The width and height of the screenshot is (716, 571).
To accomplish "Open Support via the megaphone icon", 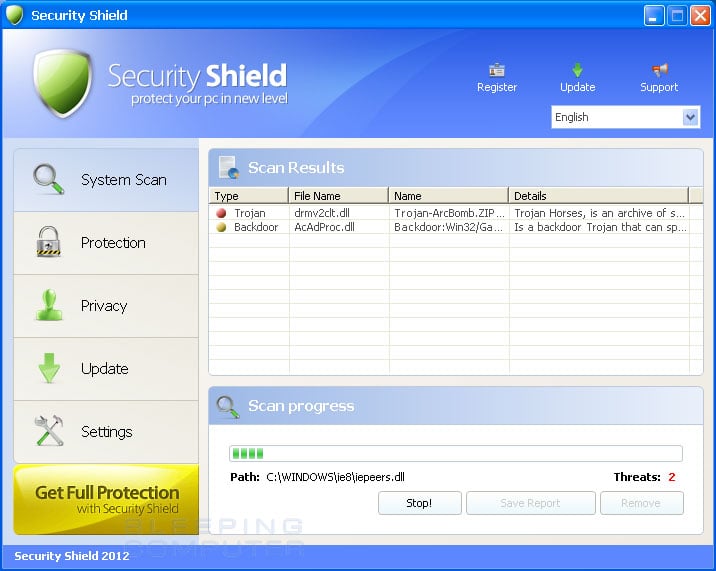I will pos(659,70).
